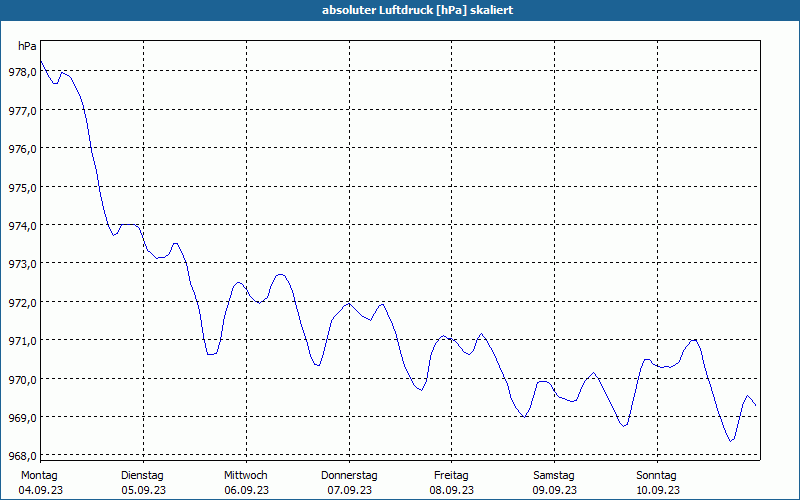This screenshot has height=500, width=800.
Task: Select the 975,0 axis value
Action: click(23, 188)
